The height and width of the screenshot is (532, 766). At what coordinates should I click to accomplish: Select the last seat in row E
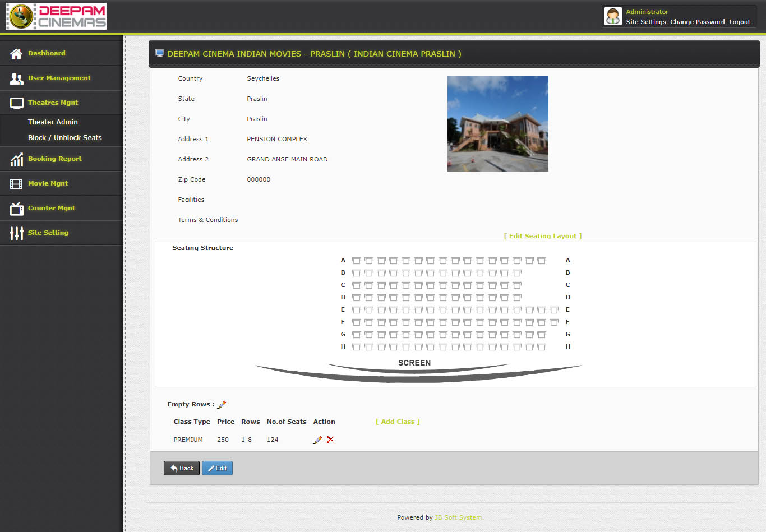(553, 310)
